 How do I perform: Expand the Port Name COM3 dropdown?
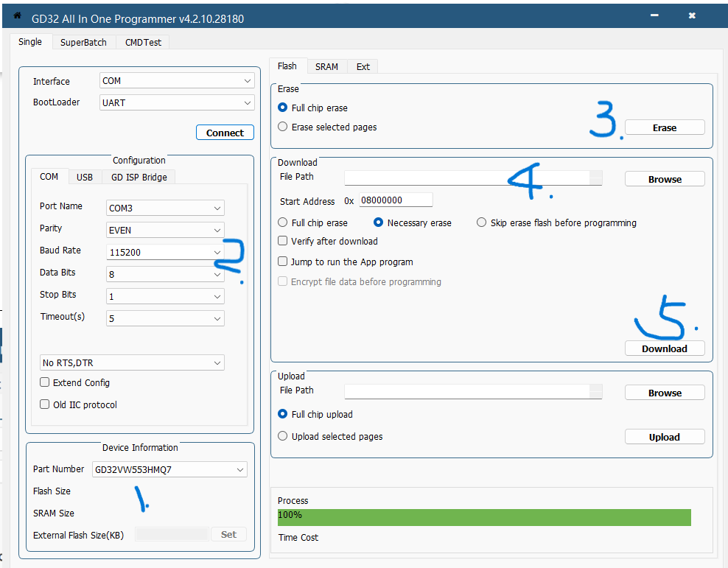point(165,208)
